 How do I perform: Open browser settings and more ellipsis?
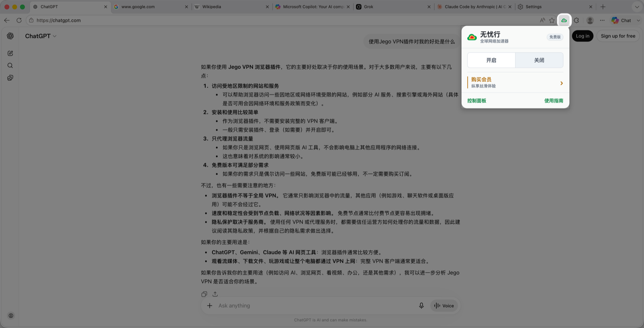(602, 20)
